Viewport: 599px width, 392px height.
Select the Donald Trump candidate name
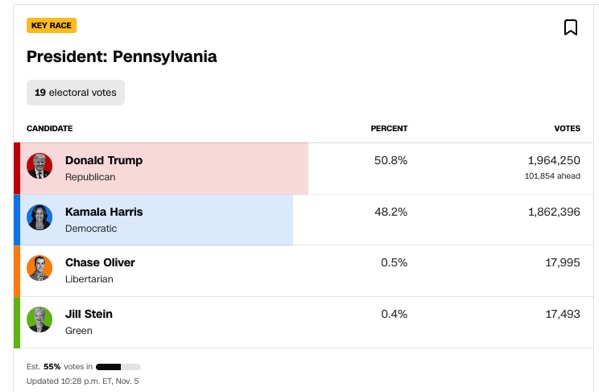pyautogui.click(x=104, y=160)
